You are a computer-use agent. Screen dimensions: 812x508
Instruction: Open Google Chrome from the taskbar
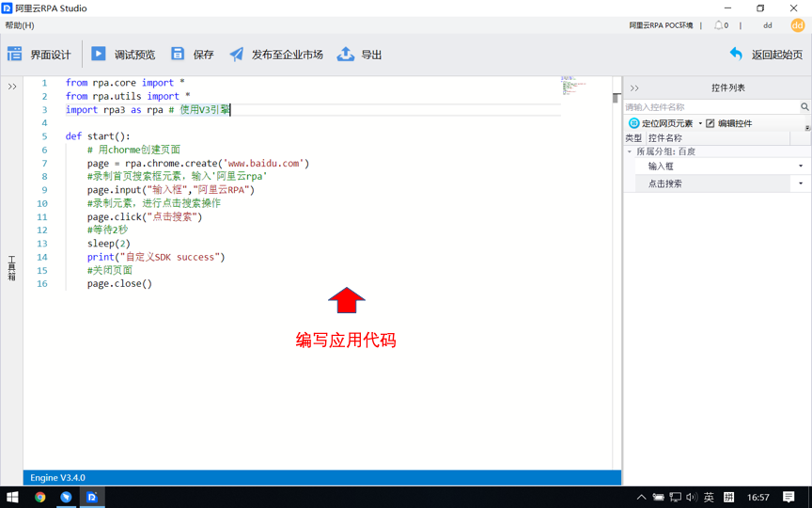click(39, 497)
